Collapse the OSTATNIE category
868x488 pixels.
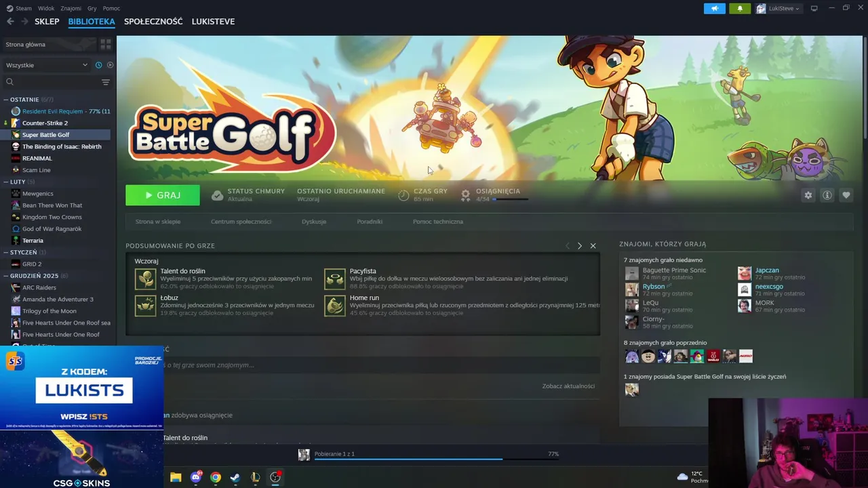coord(24,100)
